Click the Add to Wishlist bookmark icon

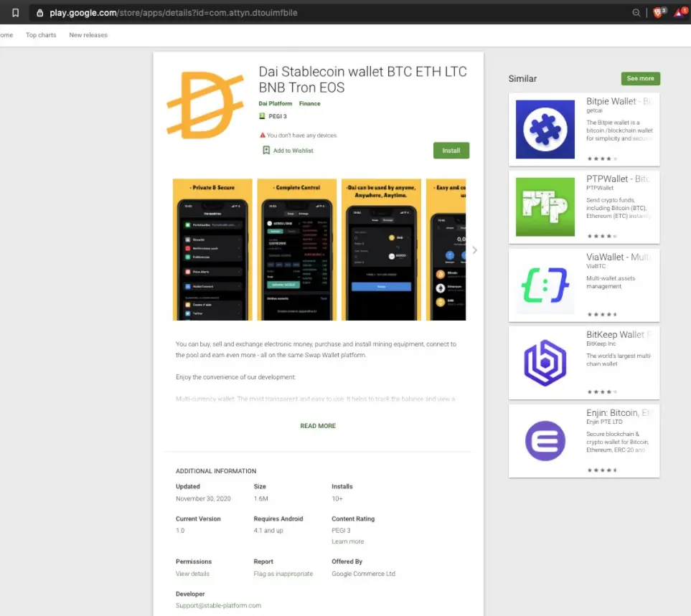(x=266, y=150)
